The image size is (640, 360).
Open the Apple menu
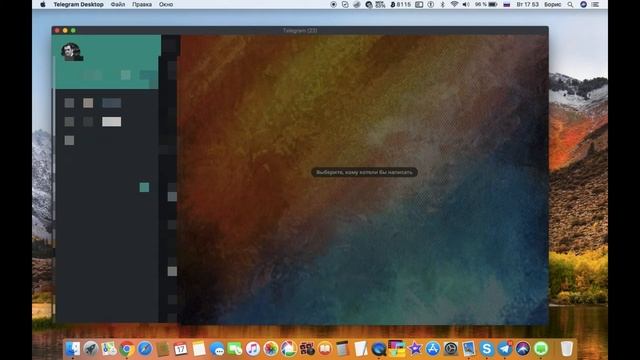click(43, 4)
